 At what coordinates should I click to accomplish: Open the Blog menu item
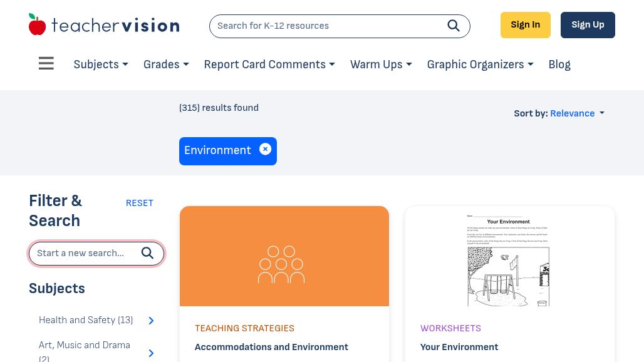(x=559, y=65)
